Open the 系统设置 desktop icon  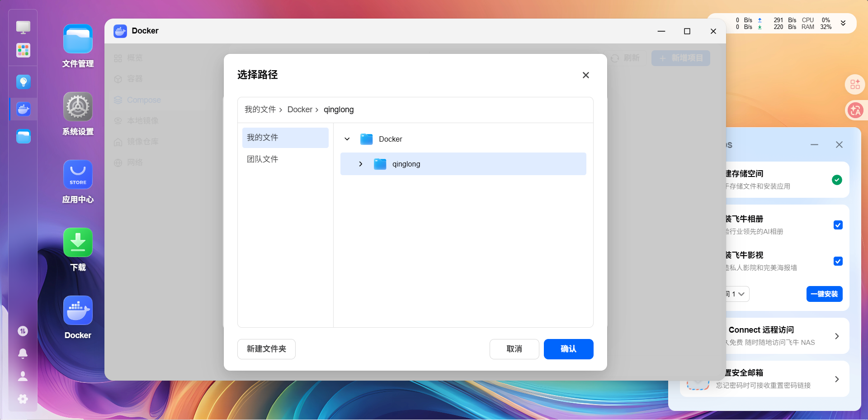point(78,107)
